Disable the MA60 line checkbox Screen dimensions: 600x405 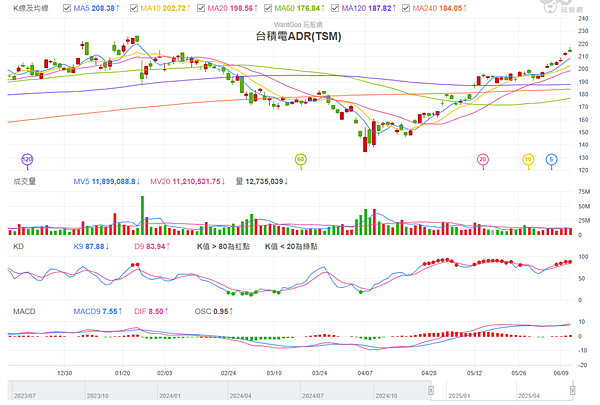[x=268, y=8]
